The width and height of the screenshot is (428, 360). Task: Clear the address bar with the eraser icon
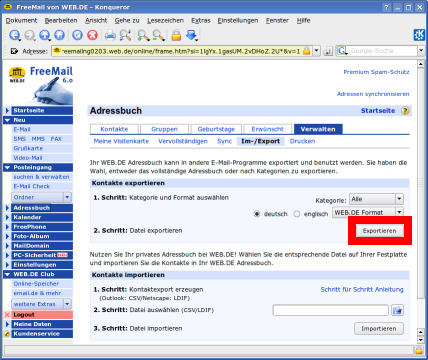(x=14, y=51)
